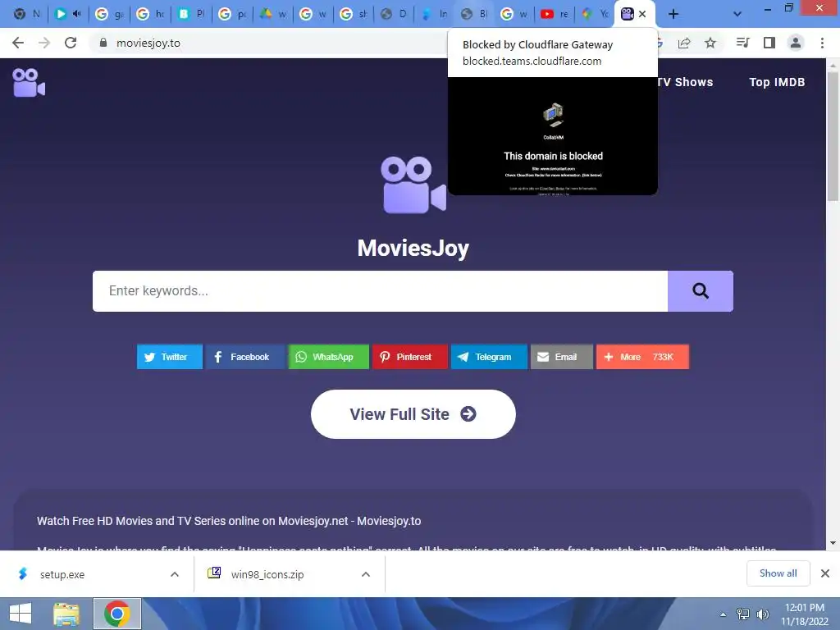This screenshot has height=630, width=840.
Task: Click the scrollbar up arrow
Action: tap(833, 66)
